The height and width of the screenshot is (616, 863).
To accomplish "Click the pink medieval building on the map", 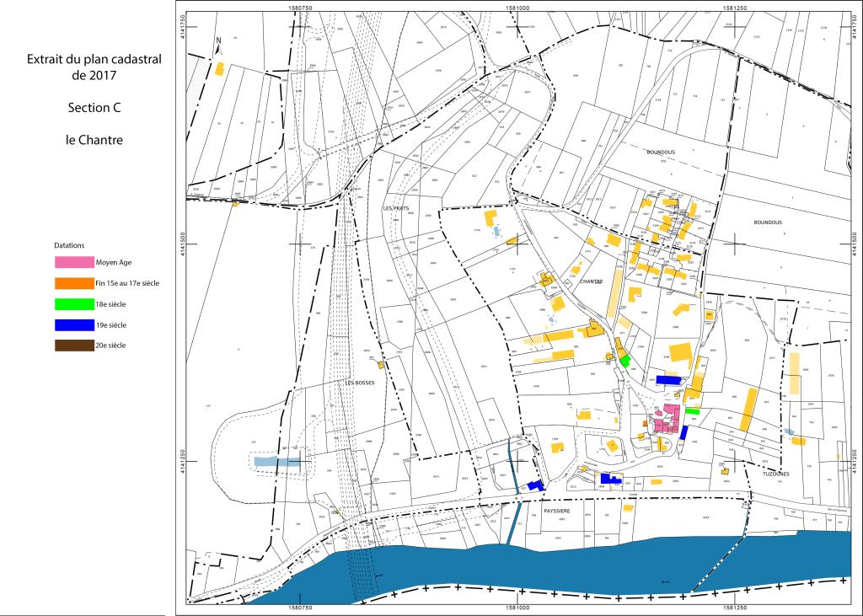I will [667, 420].
